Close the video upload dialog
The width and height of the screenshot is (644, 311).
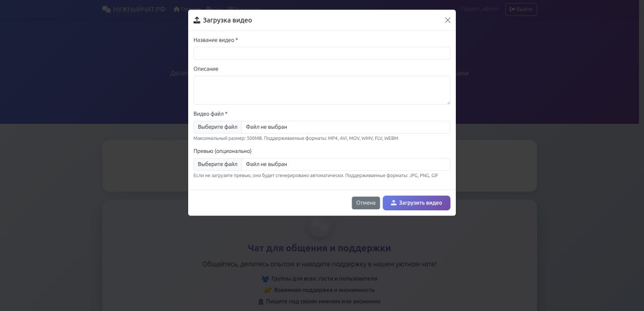447,20
